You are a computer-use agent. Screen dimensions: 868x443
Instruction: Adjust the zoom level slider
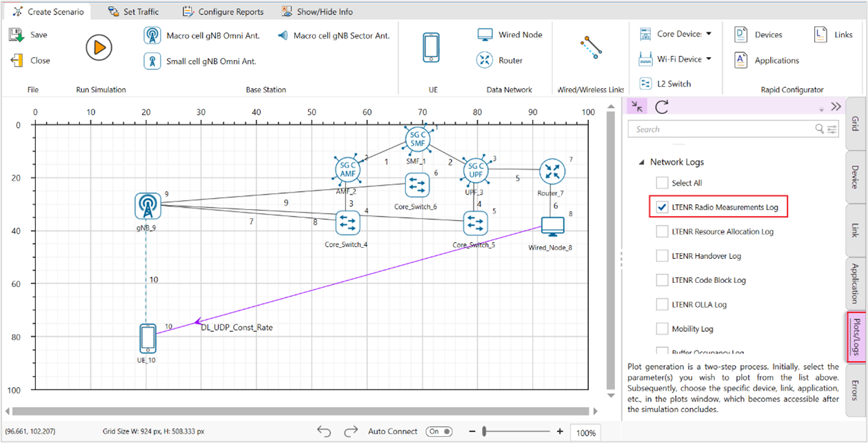[486, 431]
